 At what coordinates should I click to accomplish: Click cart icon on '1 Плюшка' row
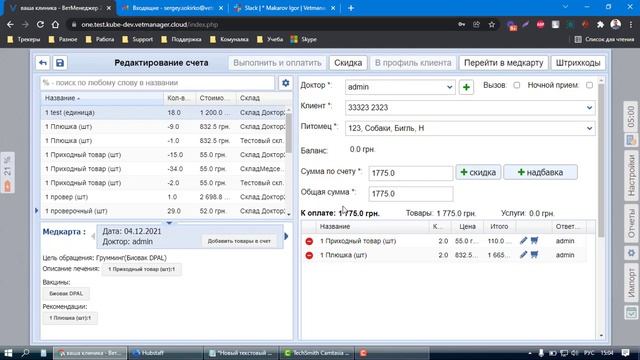(534, 255)
